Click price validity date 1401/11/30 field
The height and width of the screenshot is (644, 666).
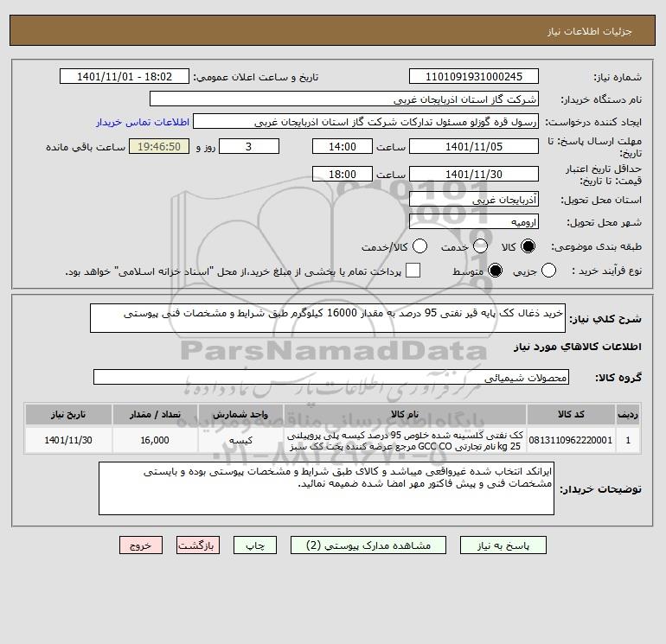click(x=474, y=174)
